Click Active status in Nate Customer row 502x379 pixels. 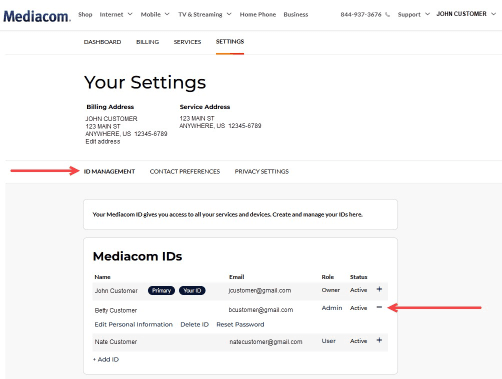click(x=358, y=341)
